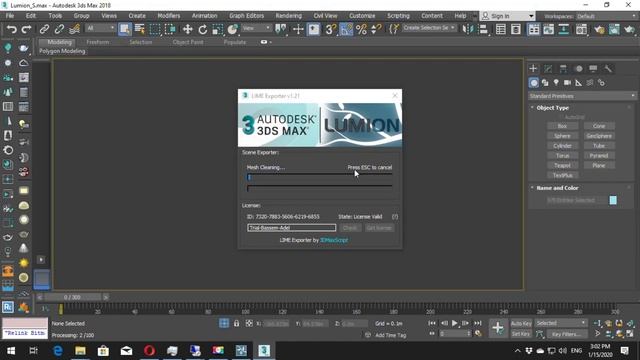This screenshot has height=360, width=640.
Task: Toggle Angle Snap in the toolbar
Action: [346, 29]
